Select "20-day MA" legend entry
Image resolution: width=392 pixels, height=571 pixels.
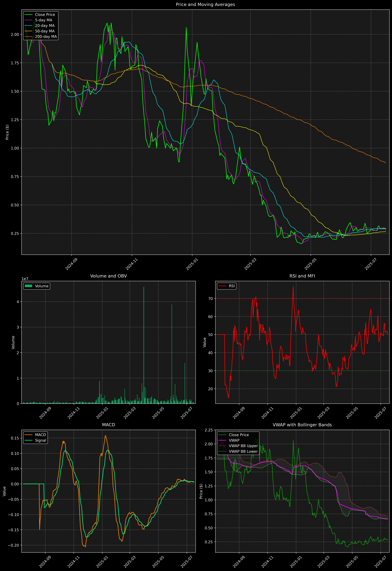[45, 26]
